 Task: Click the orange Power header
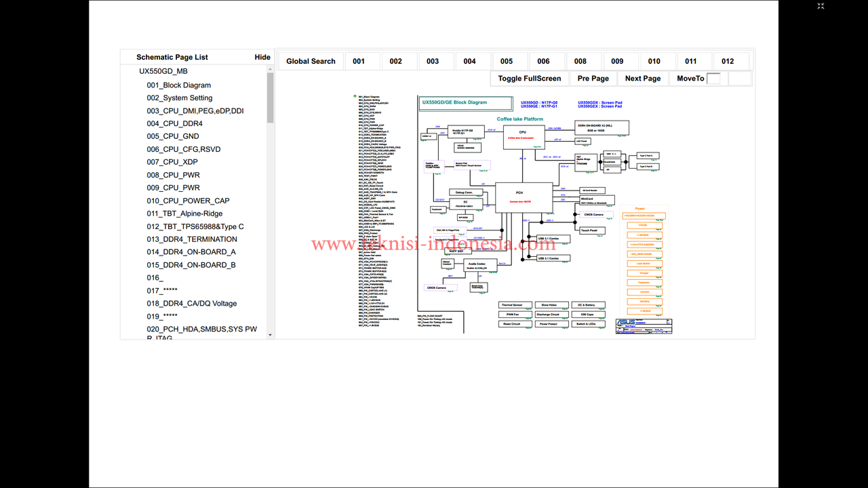639,209
